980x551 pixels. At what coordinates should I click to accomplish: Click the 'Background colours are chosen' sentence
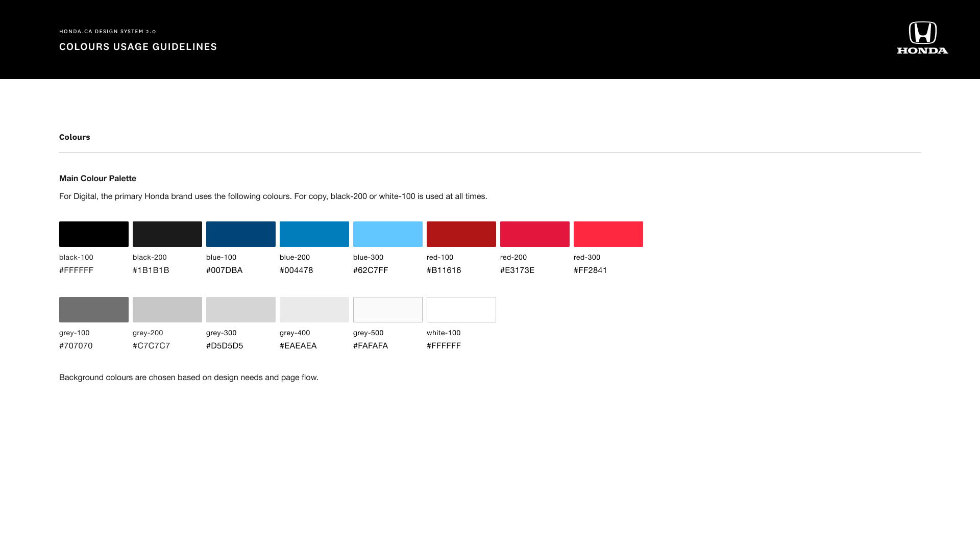coord(189,378)
